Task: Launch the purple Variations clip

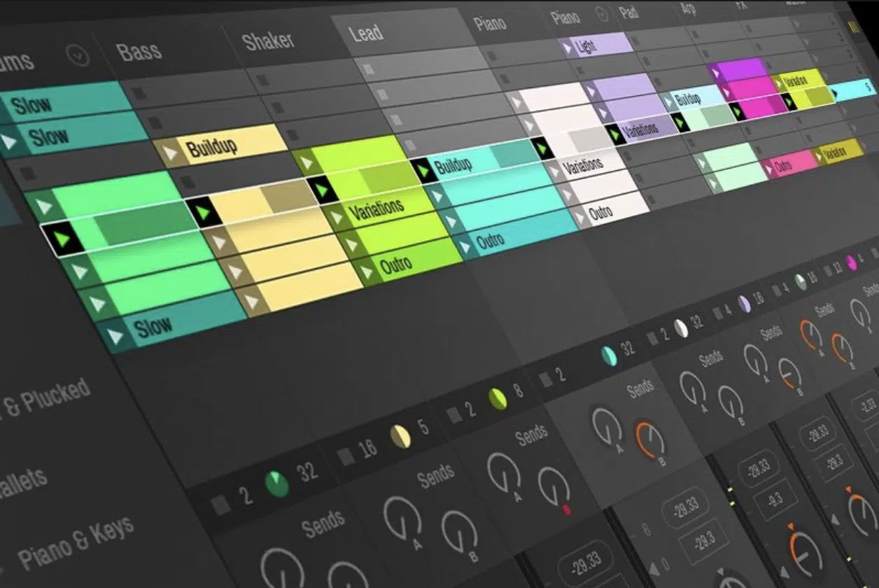Action: pyautogui.click(x=616, y=134)
